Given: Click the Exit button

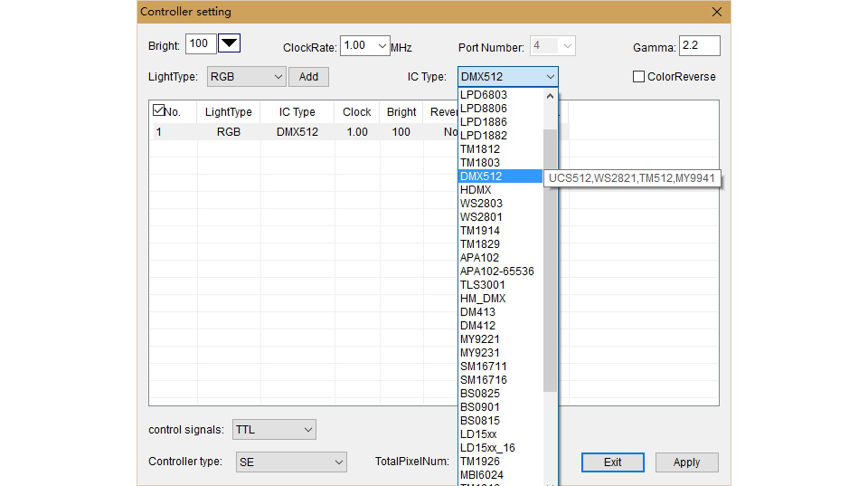Looking at the screenshot, I should coord(613,462).
